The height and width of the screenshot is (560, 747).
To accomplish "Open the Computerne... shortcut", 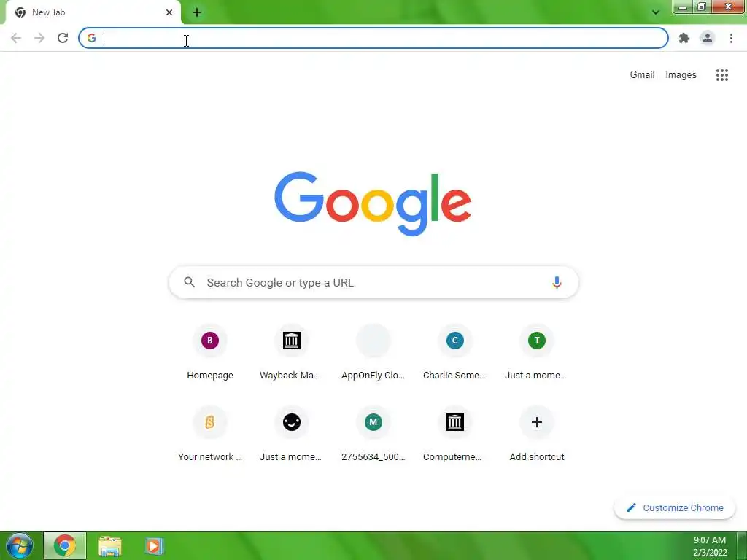I will pyautogui.click(x=455, y=434).
